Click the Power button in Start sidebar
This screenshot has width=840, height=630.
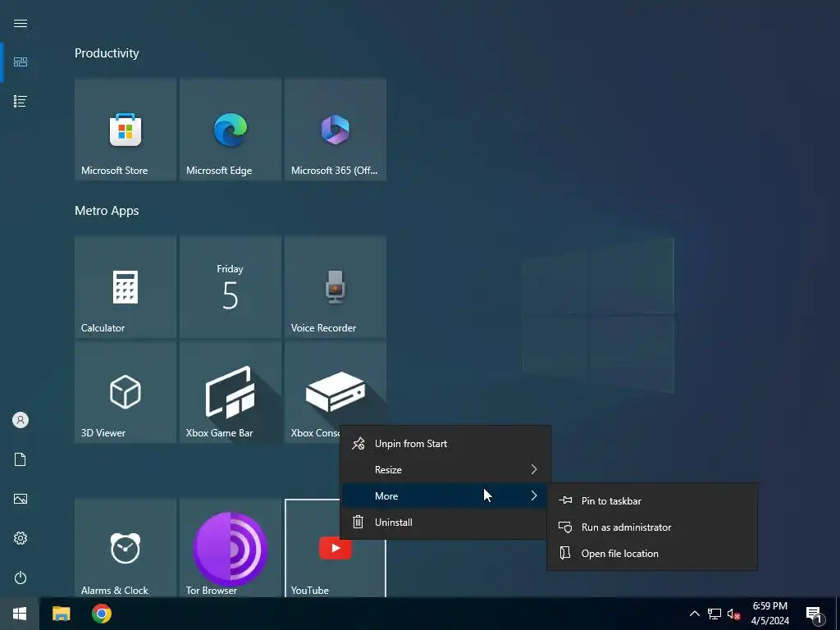pyautogui.click(x=21, y=577)
